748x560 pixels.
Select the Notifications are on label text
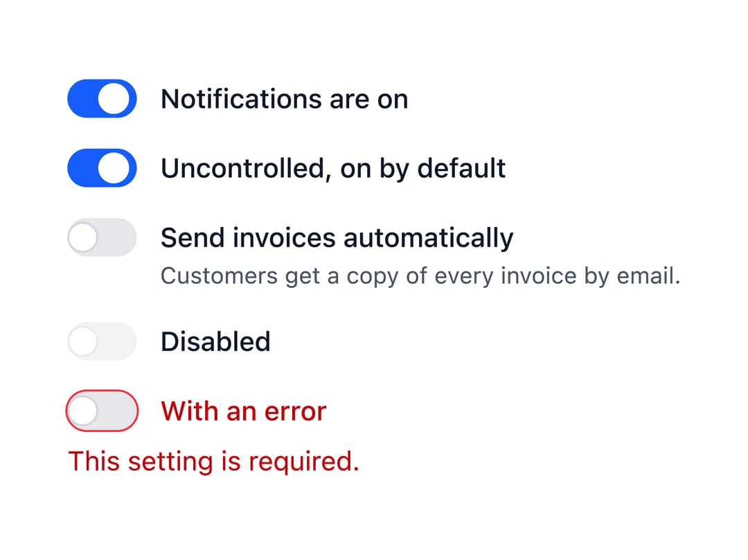pos(285,99)
